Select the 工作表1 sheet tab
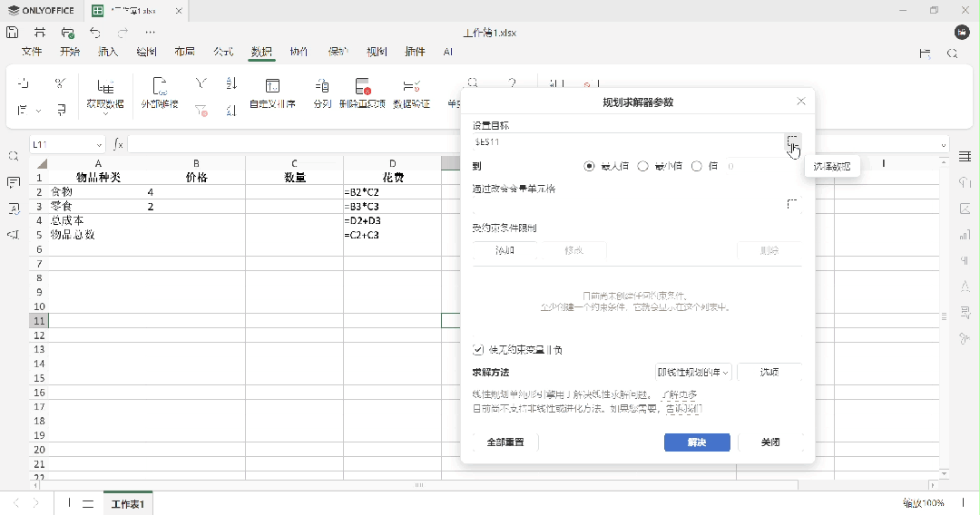Image resolution: width=980 pixels, height=515 pixels. coord(128,504)
